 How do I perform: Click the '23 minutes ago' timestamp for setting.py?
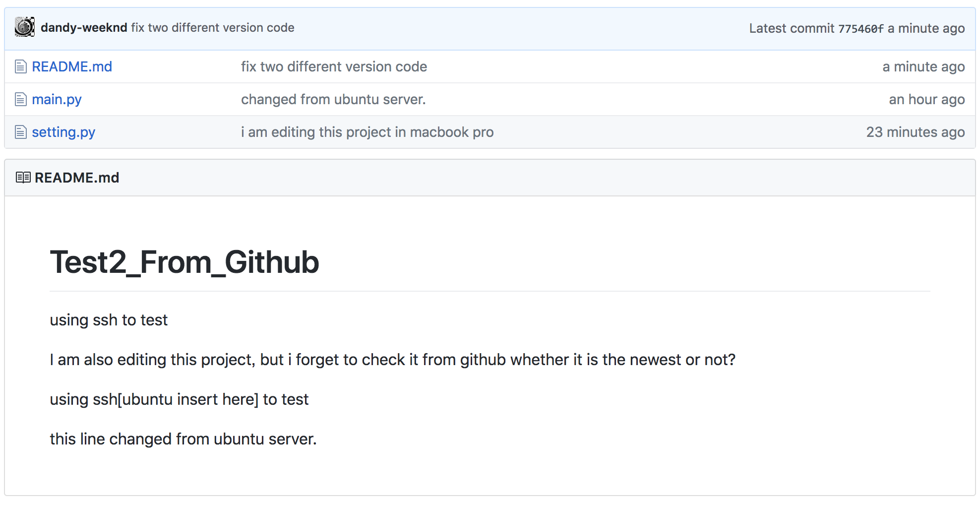915,132
